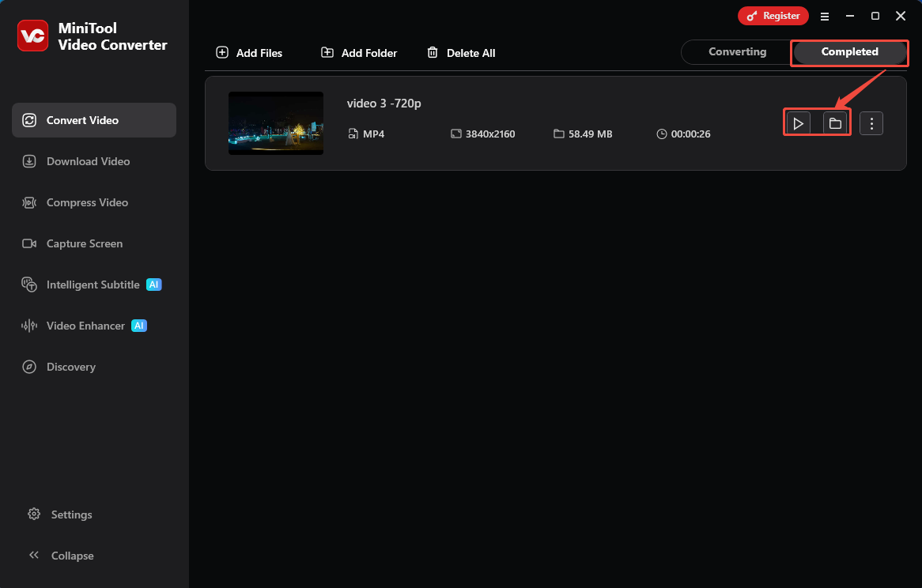
Task: Click the Convert Video sidebar icon
Action: [x=29, y=120]
